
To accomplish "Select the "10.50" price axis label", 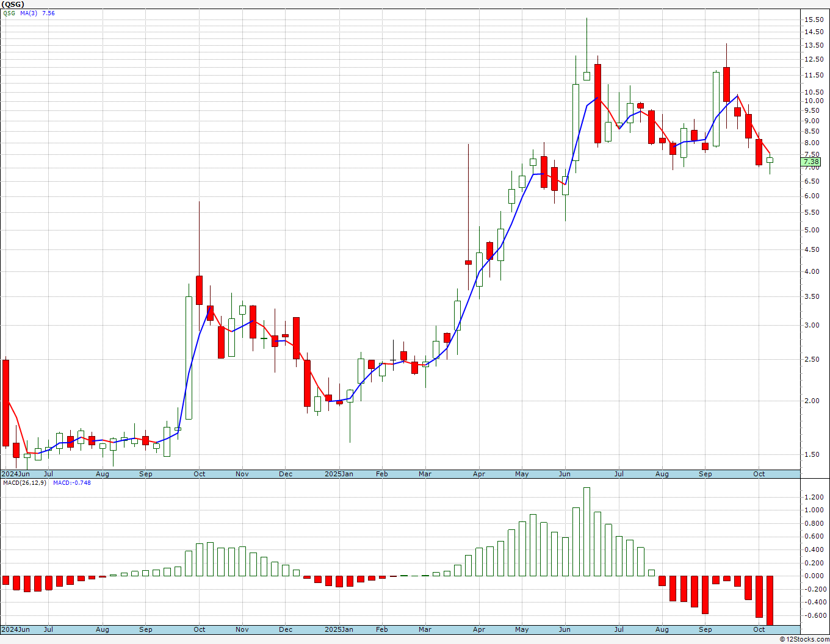I will point(814,92).
